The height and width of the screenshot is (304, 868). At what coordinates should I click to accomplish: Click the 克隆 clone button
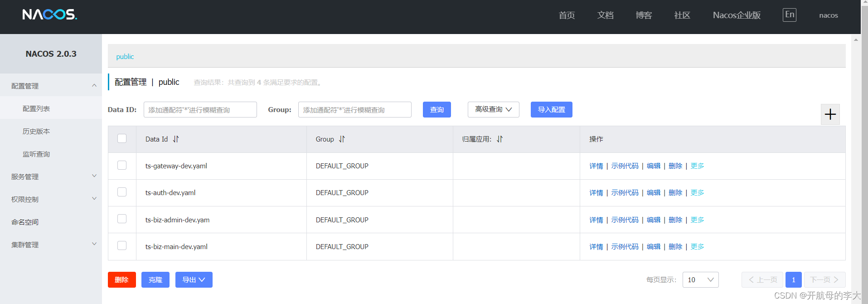(155, 279)
